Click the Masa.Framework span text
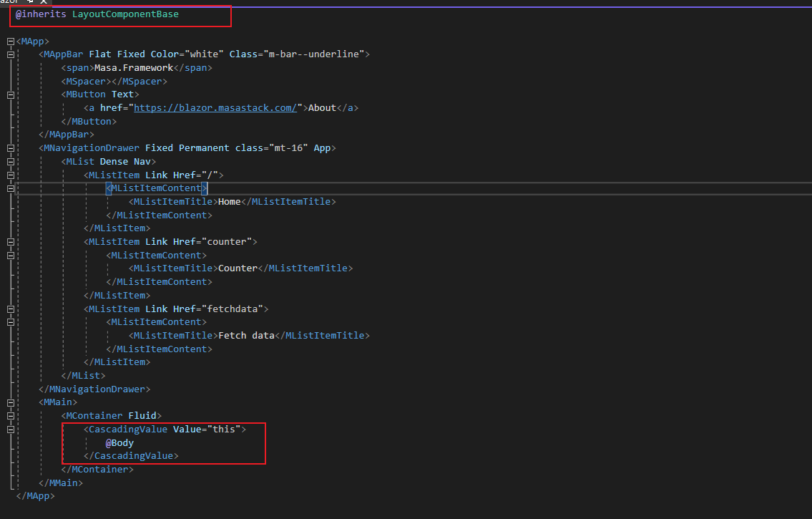Image resolution: width=812 pixels, height=519 pixels. (134, 68)
